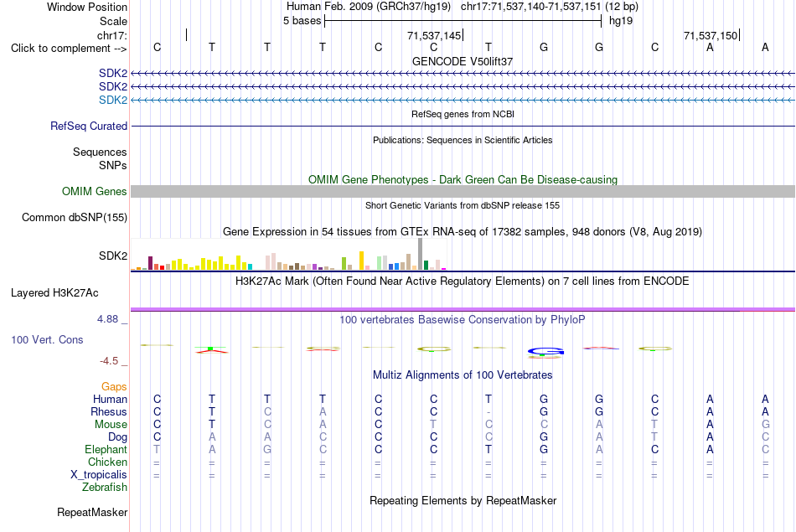Image resolution: width=796 pixels, height=532 pixels.
Task: Click the hg19 label beside scale bar
Action: [x=621, y=21]
